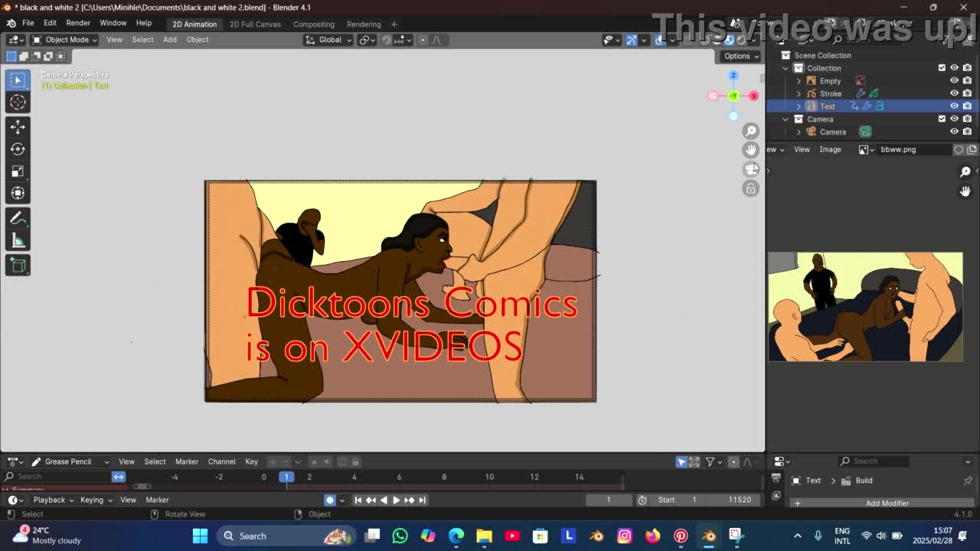Hide the Stroke object in the outliner
The width and height of the screenshot is (980, 551).
coord(954,93)
